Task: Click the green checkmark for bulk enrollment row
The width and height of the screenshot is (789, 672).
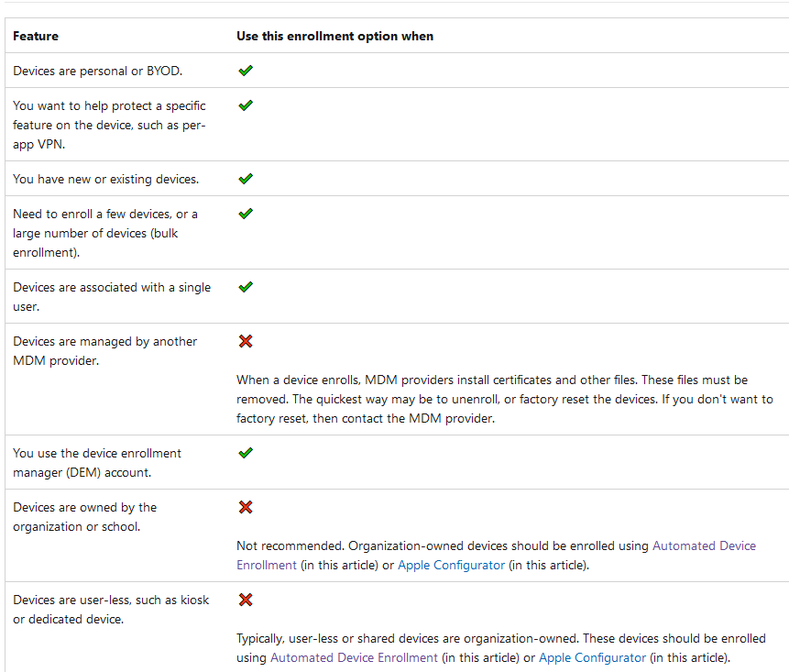Action: pos(245,214)
